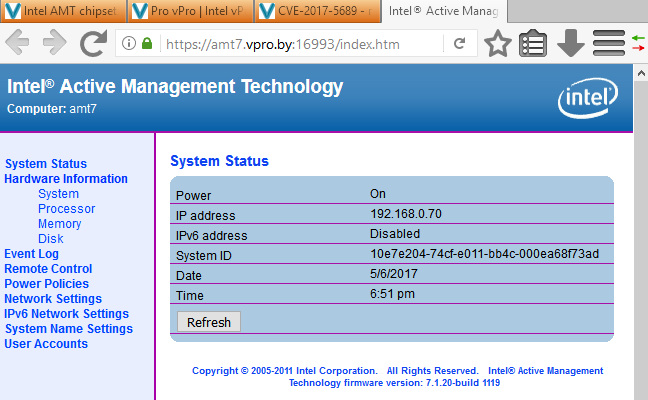This screenshot has width=648, height=400.
Task: Open IPv6 Network Settings page
Action: coord(67,314)
